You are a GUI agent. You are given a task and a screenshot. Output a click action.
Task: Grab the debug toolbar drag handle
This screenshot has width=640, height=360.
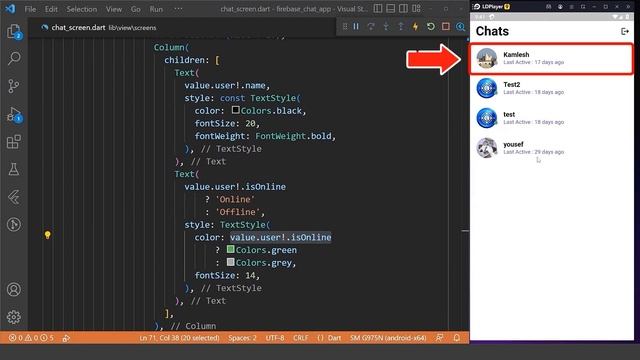pyautogui.click(x=345, y=27)
